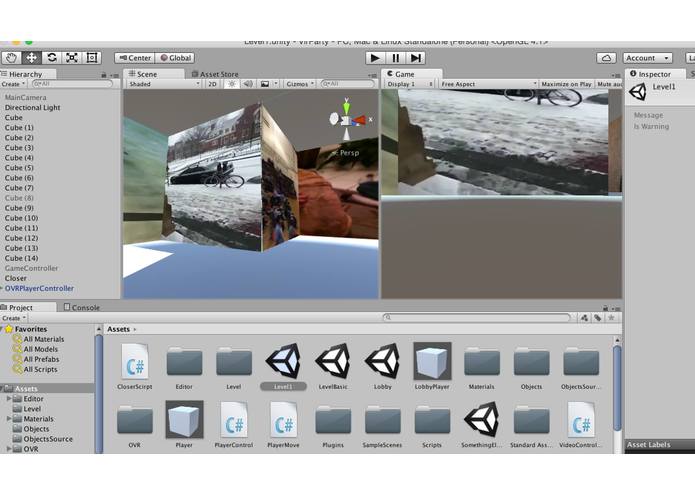Toggle Global handle rotation
This screenshot has width=695, height=494.
click(x=176, y=58)
